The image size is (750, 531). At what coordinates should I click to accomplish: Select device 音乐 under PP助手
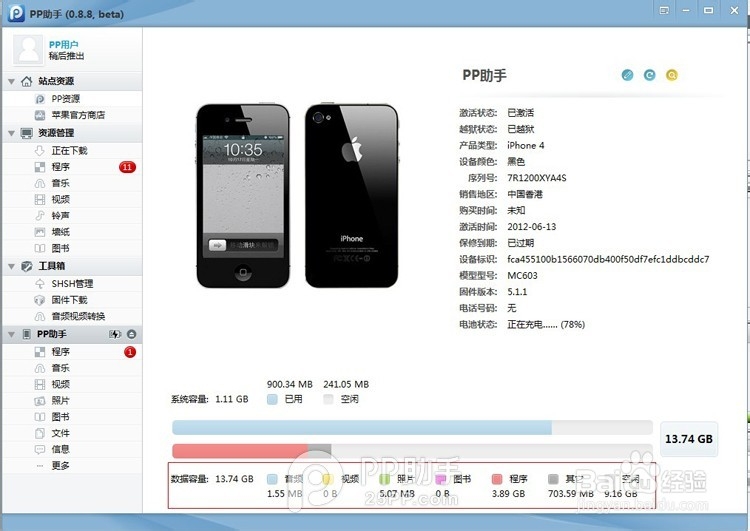[x=72, y=368]
